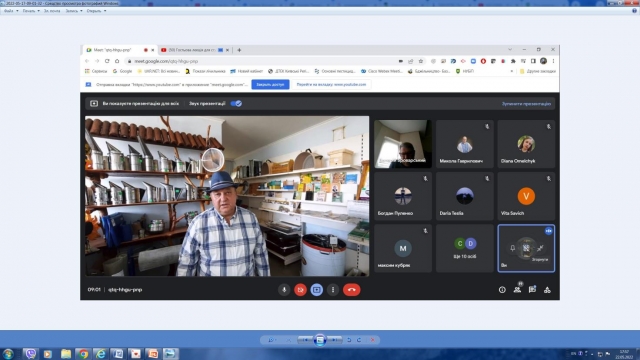Open the Open dropdown menu in Photo Viewer
Viewport: 640px width, 360px height.
pos(96,11)
